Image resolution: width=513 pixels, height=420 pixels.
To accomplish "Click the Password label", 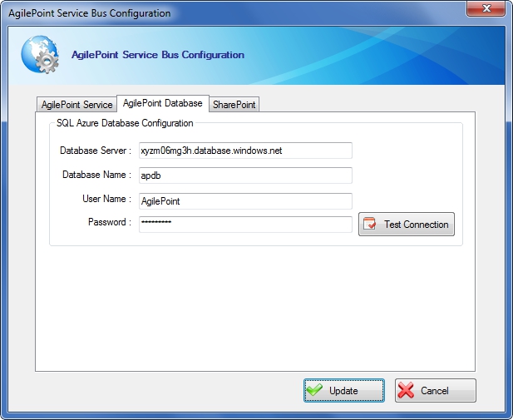I will tap(109, 222).
